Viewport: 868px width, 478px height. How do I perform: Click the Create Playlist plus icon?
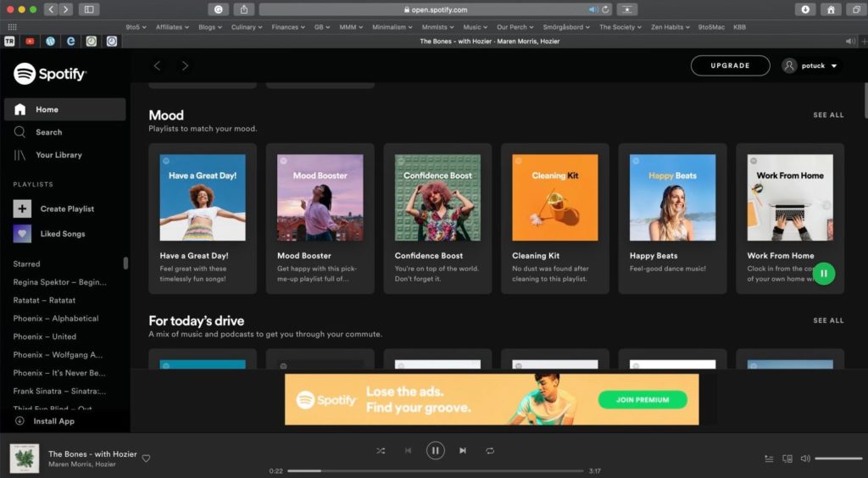[x=23, y=208]
